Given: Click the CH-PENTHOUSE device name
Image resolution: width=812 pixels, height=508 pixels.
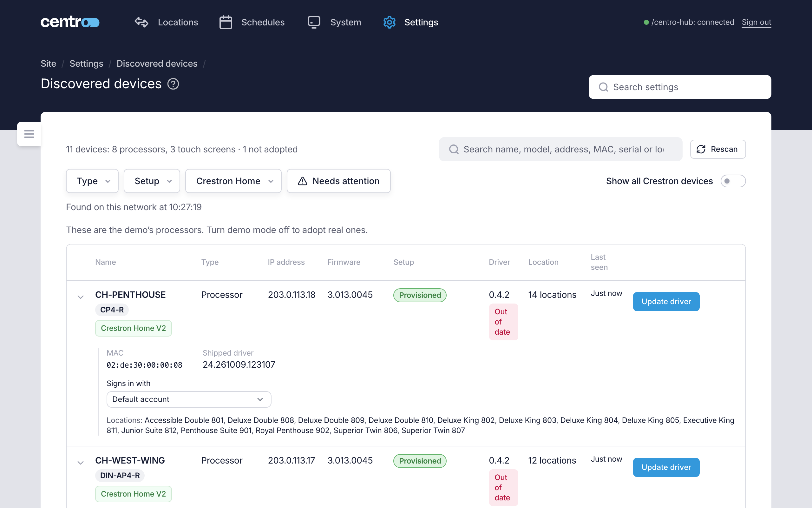Looking at the screenshot, I should pyautogui.click(x=130, y=295).
